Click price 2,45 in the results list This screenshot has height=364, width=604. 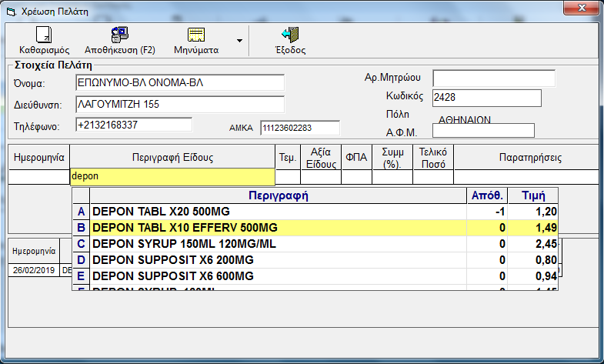pos(546,244)
